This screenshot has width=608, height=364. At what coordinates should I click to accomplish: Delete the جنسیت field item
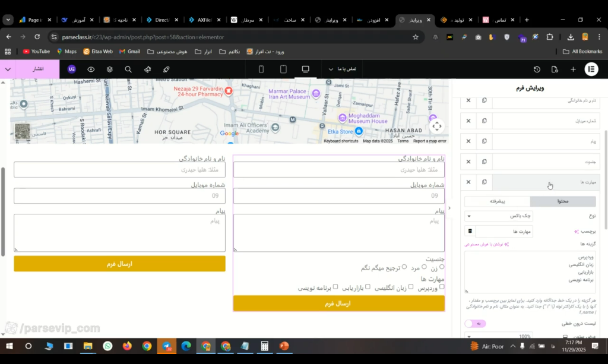click(x=468, y=162)
